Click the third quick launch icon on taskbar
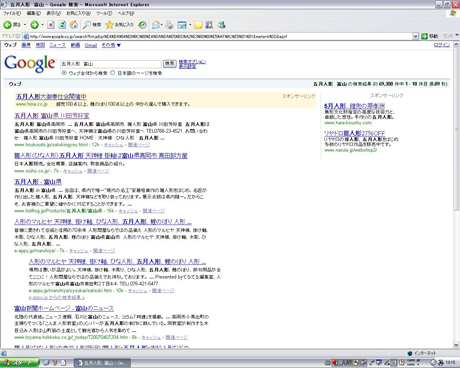The width and height of the screenshot is (460, 368). click(x=63, y=363)
